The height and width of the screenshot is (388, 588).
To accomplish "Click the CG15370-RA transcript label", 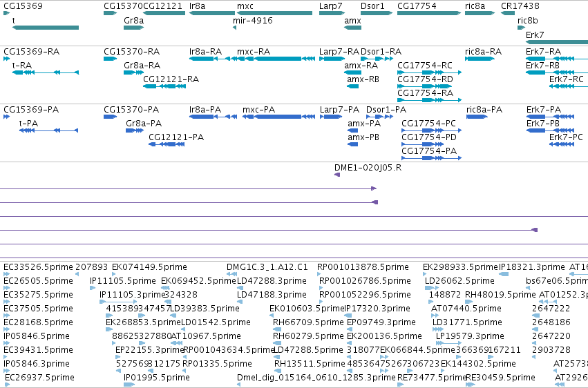I will 131,51.
